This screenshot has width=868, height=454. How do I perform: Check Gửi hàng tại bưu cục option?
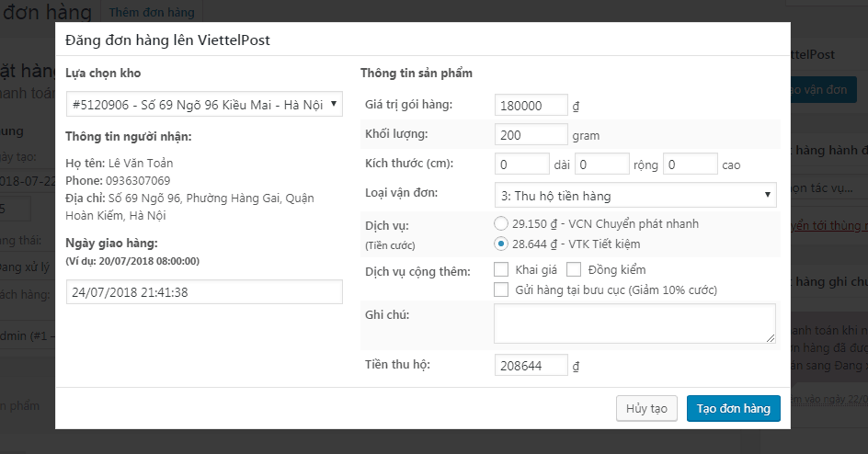pos(501,289)
